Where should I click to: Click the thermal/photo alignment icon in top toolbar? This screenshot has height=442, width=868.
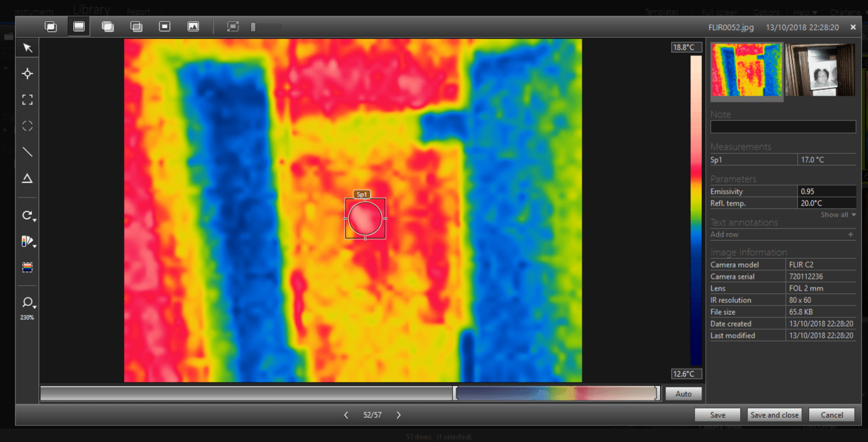pyautogui.click(x=233, y=27)
